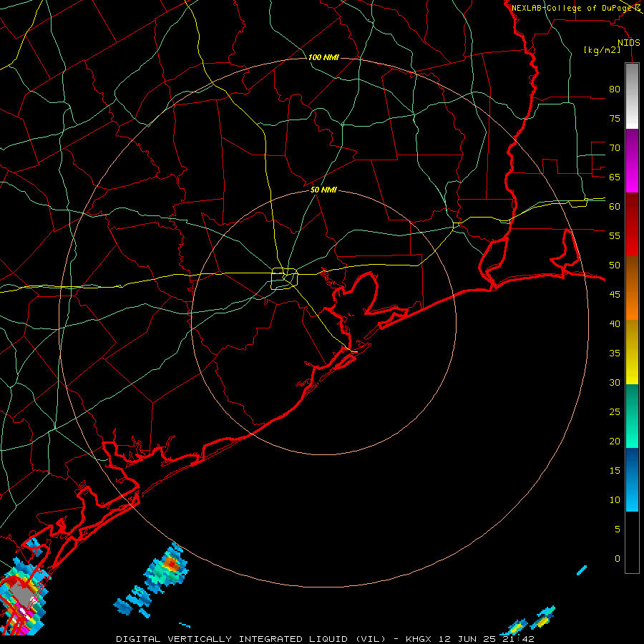Click the 50 value on the color scale

615,265
